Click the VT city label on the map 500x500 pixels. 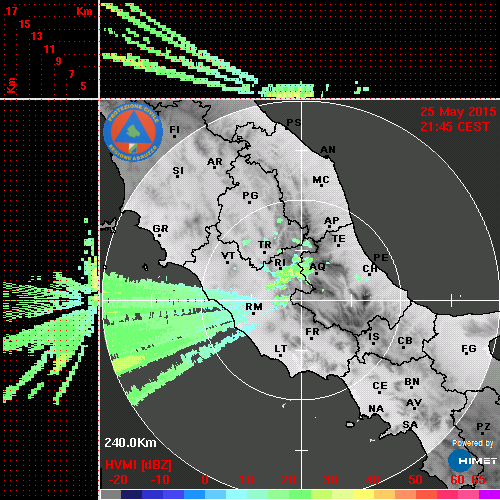tap(228, 256)
